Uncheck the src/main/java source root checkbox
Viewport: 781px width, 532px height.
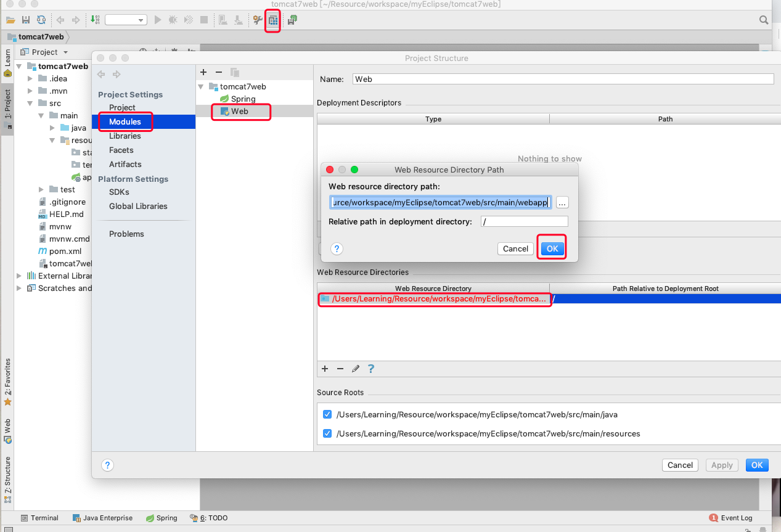(x=327, y=415)
